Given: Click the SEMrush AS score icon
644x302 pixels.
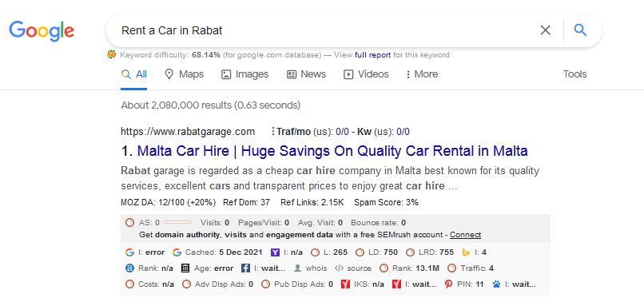Looking at the screenshot, I should [129, 223].
